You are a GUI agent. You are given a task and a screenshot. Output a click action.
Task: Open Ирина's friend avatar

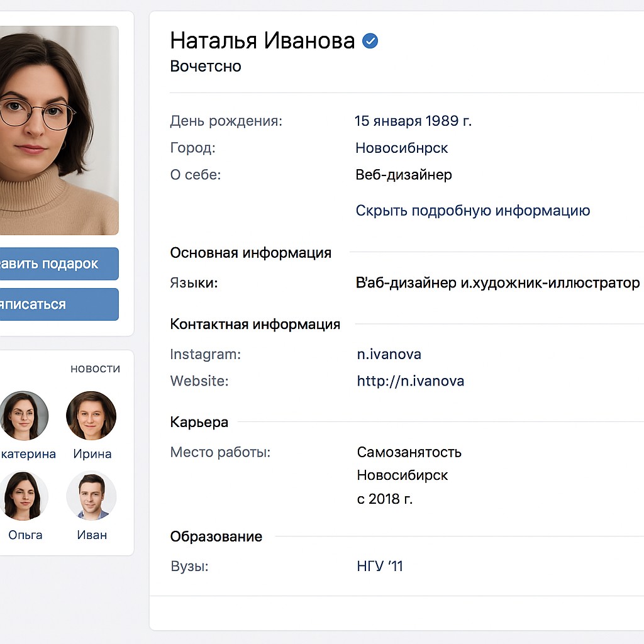(x=91, y=416)
